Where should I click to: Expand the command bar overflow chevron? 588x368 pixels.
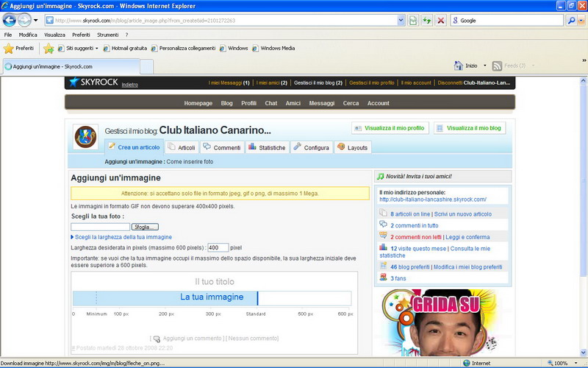584,60
